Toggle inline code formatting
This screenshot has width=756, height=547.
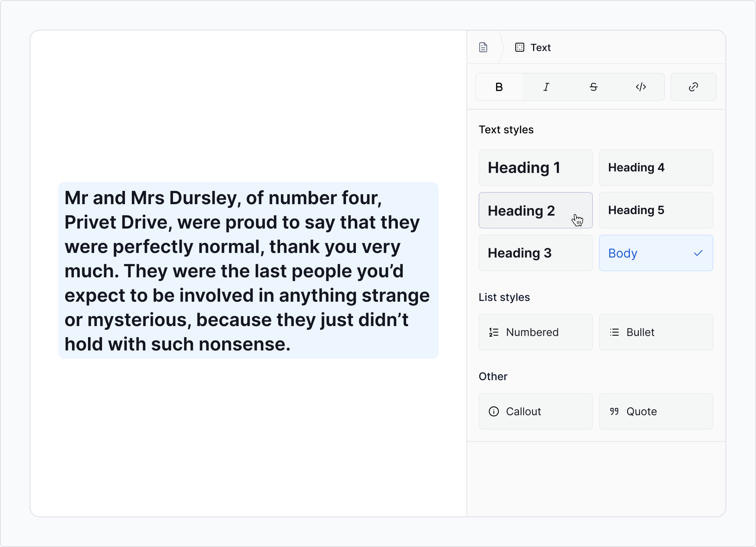641,87
